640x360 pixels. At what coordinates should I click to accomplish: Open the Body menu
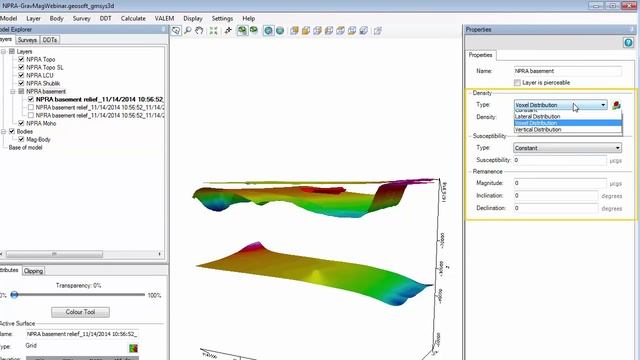(57, 18)
